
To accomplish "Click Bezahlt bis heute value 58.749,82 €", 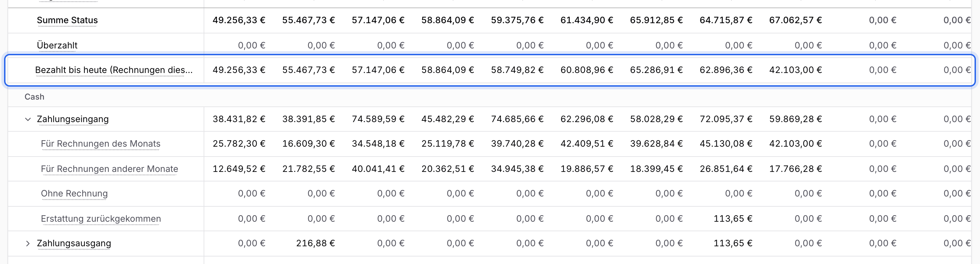I will click(517, 70).
